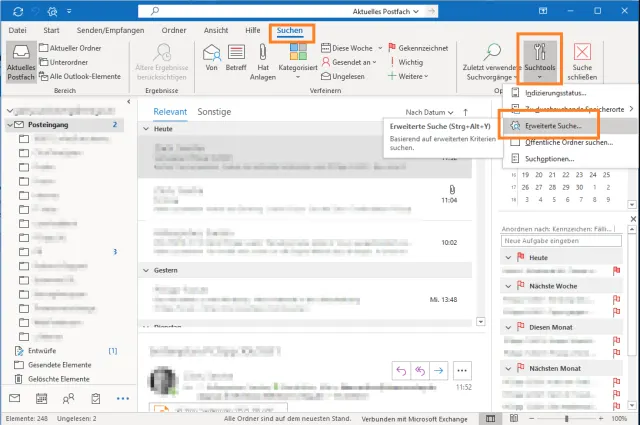This screenshot has height=425, width=640.
Task: Open the People icon in navigation bar
Action: pos(69,397)
